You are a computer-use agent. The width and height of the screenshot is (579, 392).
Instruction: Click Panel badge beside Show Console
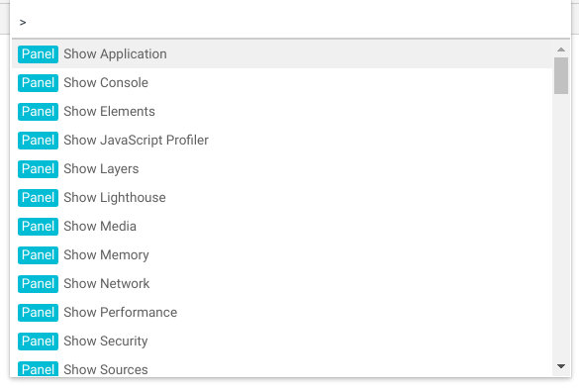tap(38, 83)
